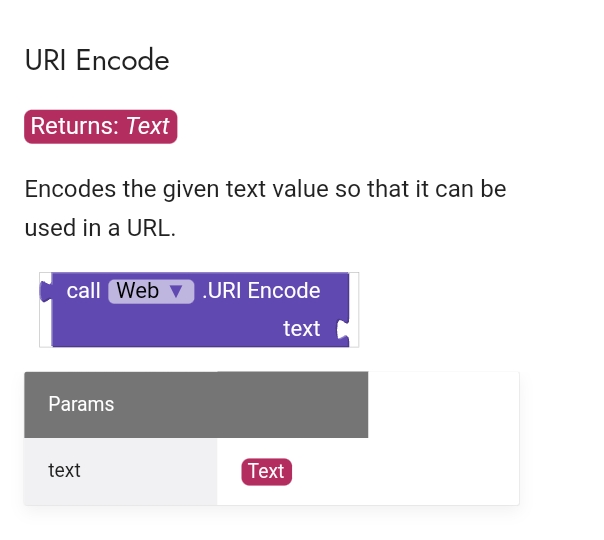This screenshot has width=604, height=540.
Task: Click the description paragraph about encoding text
Action: click(265, 208)
